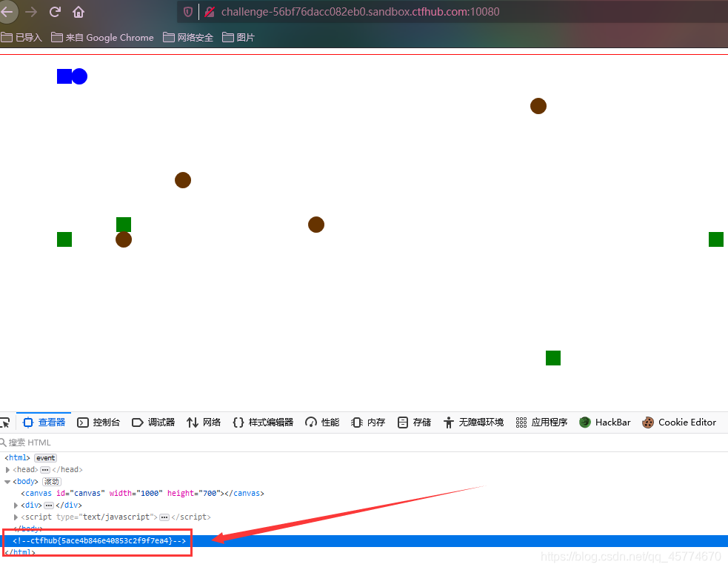This screenshot has height=570, width=728.
Task: Click the ellipsis badge inside head node
Action: point(45,470)
